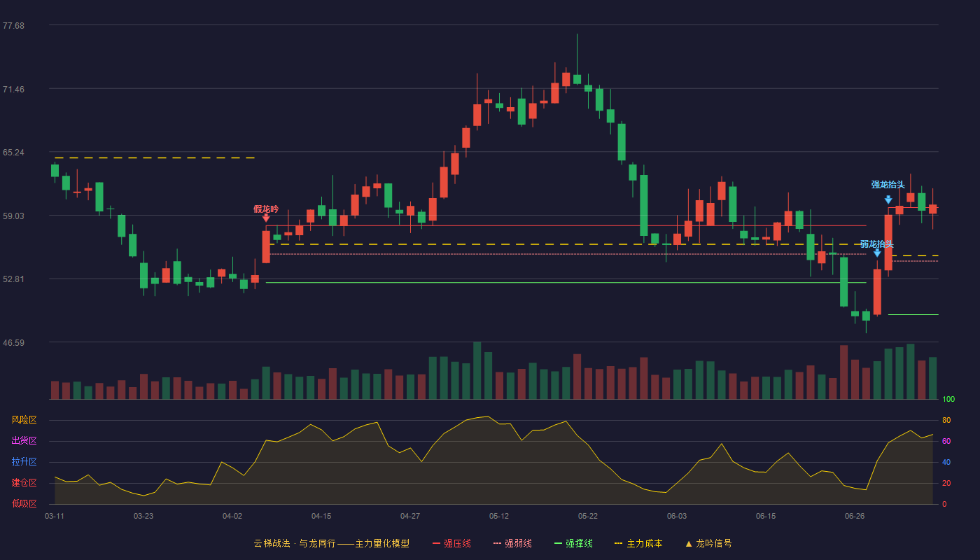The height and width of the screenshot is (560, 980).
Task: Toggle the 强撑线 legend entry
Action: 573,543
